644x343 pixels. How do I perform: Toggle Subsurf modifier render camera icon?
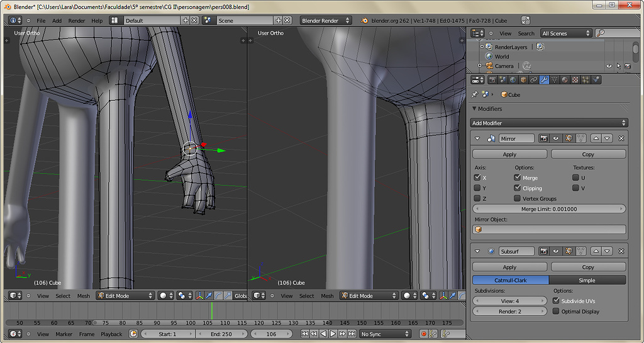point(544,251)
